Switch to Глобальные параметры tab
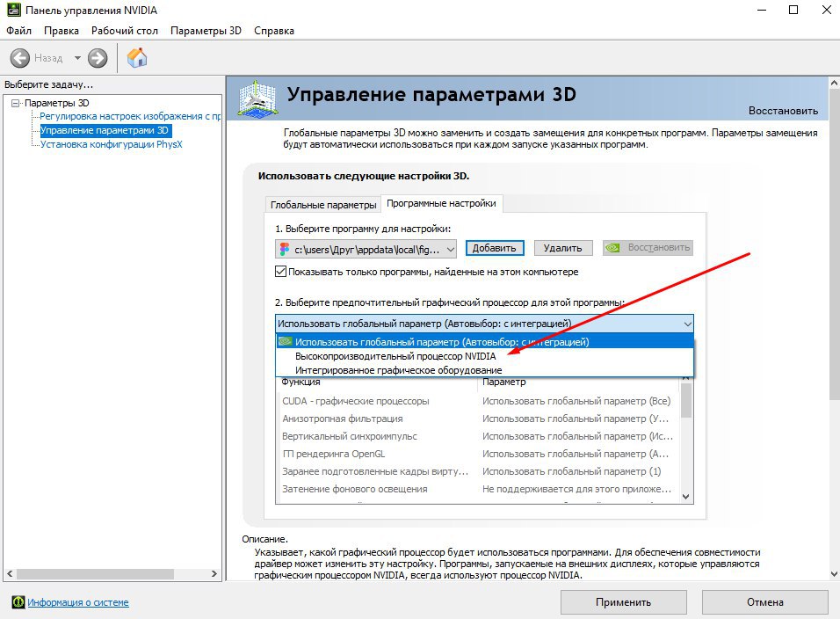Image resolution: width=840 pixels, height=619 pixels. coord(323,205)
